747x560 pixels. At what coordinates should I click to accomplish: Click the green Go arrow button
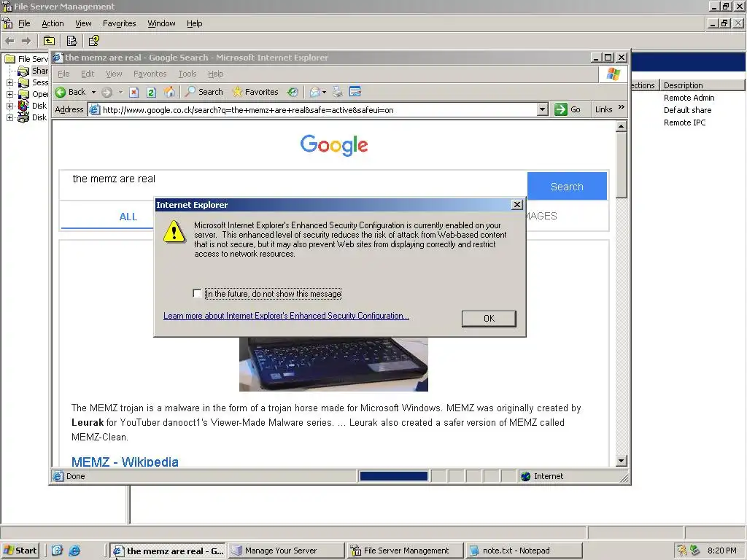(x=561, y=109)
